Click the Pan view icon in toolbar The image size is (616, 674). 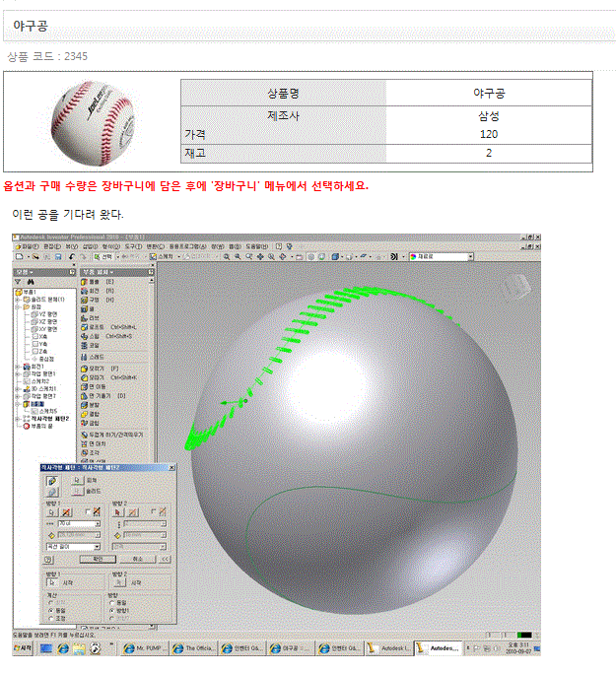click(x=260, y=256)
